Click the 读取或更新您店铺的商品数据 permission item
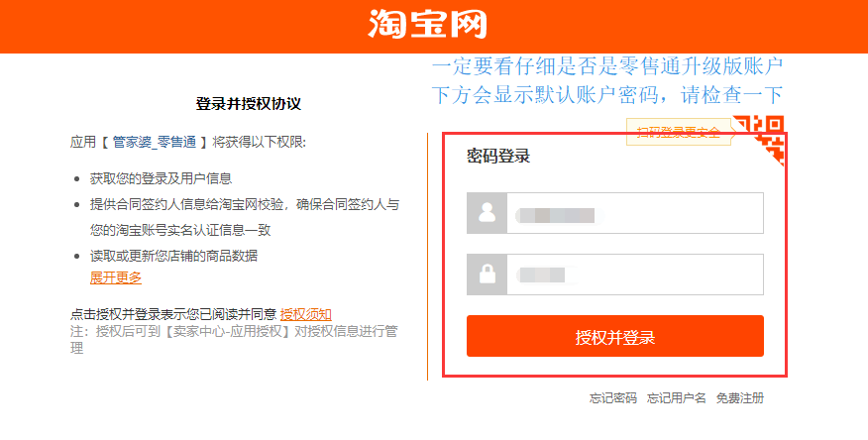 [x=173, y=256]
